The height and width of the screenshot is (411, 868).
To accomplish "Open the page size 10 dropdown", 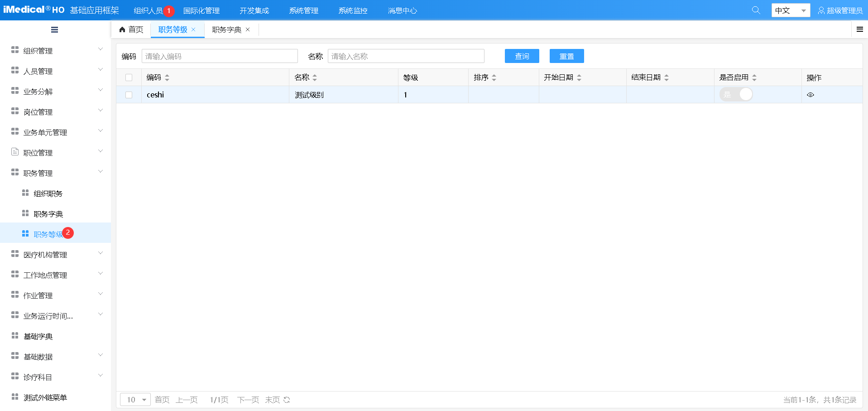I will [135, 400].
